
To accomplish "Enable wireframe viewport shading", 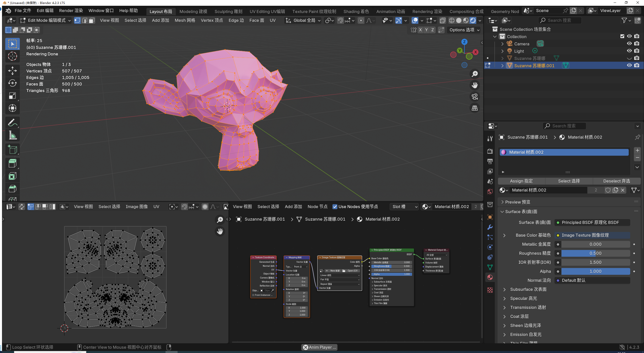I will coord(452,20).
